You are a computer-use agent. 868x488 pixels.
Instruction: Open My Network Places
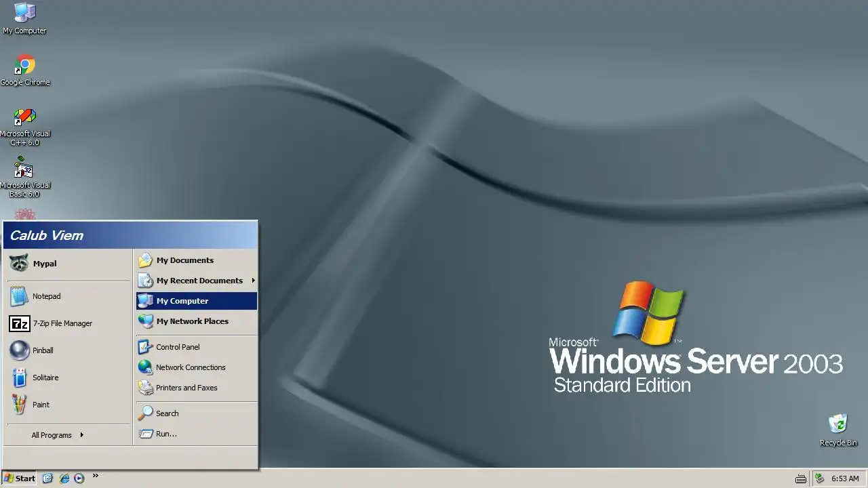point(197,321)
